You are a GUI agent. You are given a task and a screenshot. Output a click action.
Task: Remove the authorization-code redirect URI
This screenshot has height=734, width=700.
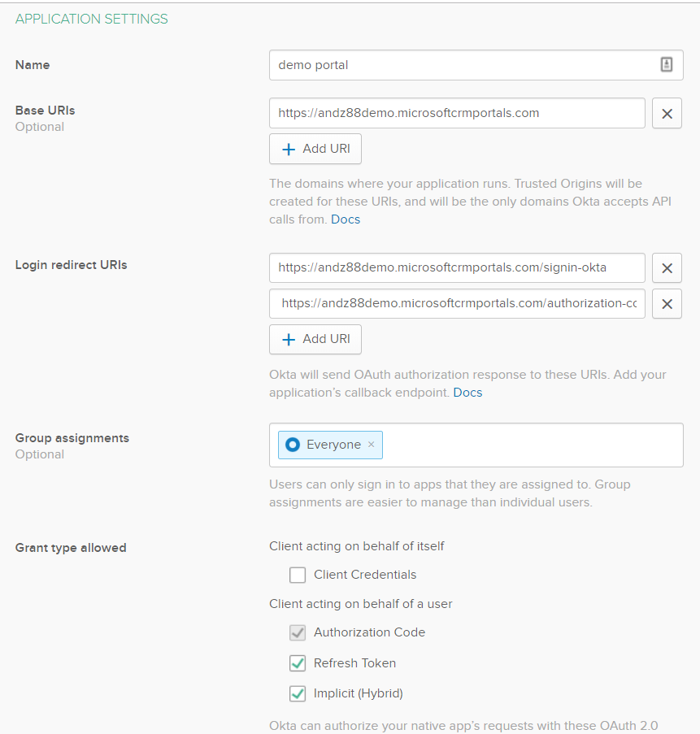tap(667, 304)
